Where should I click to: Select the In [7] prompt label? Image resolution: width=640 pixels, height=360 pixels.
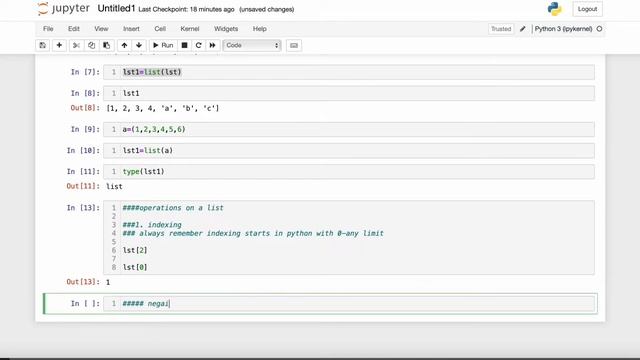coord(85,72)
